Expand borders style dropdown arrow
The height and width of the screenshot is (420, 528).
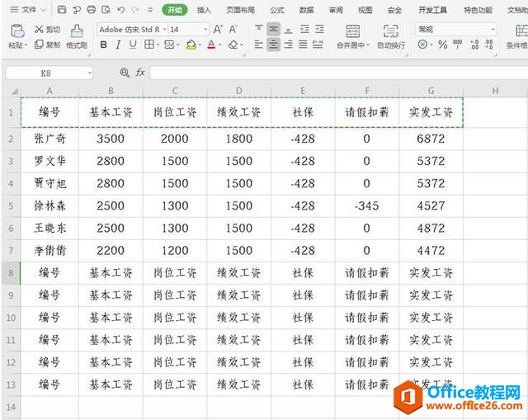(158, 45)
